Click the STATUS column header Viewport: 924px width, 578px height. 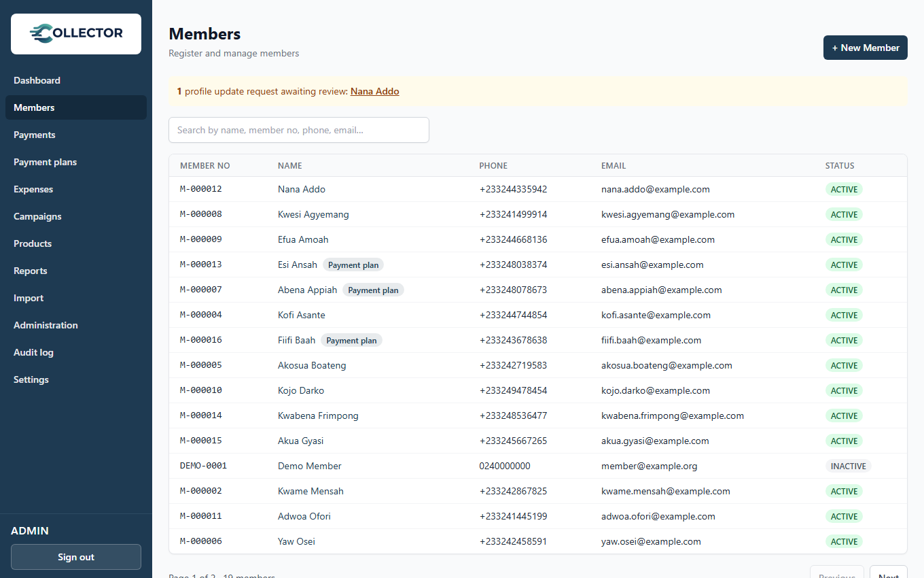click(840, 166)
